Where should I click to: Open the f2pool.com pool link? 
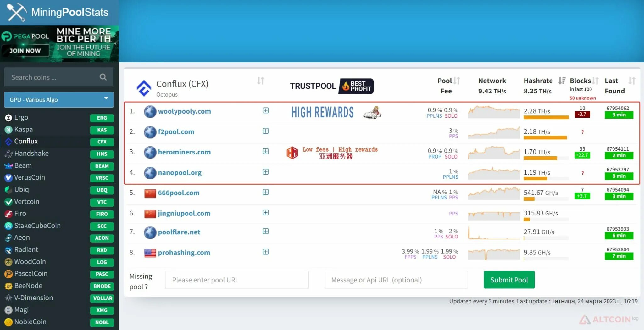click(x=176, y=132)
